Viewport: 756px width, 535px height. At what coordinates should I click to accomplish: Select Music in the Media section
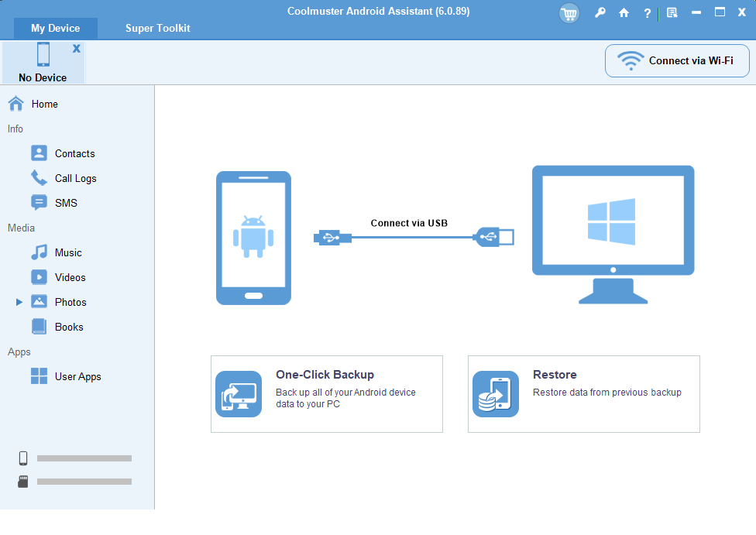tap(68, 252)
